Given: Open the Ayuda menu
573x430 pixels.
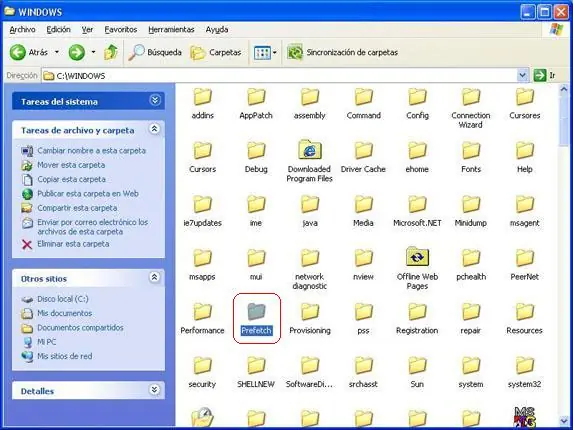Looking at the screenshot, I should tap(217, 30).
